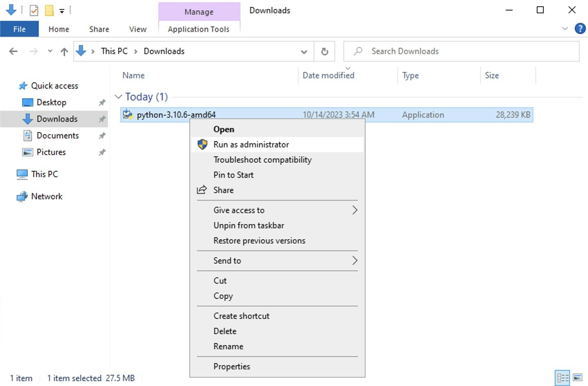Click the pin icon next to Downloads
This screenshot has height=386, width=588.
click(102, 119)
